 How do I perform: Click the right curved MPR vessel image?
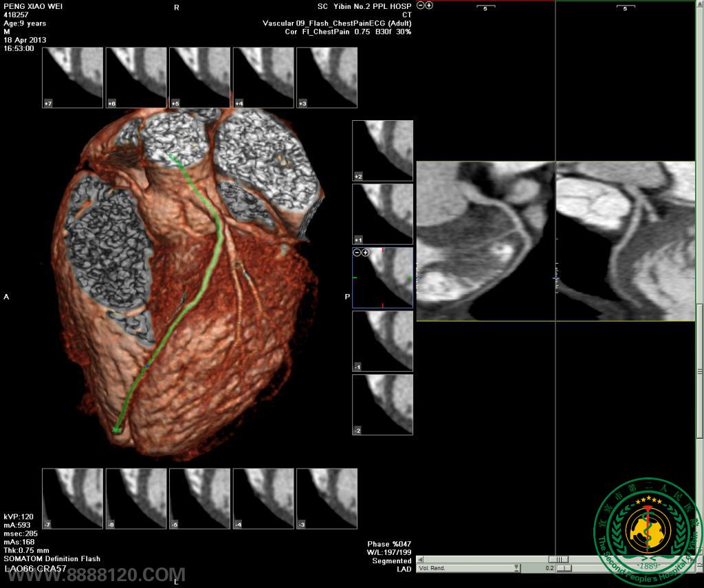[x=625, y=241]
